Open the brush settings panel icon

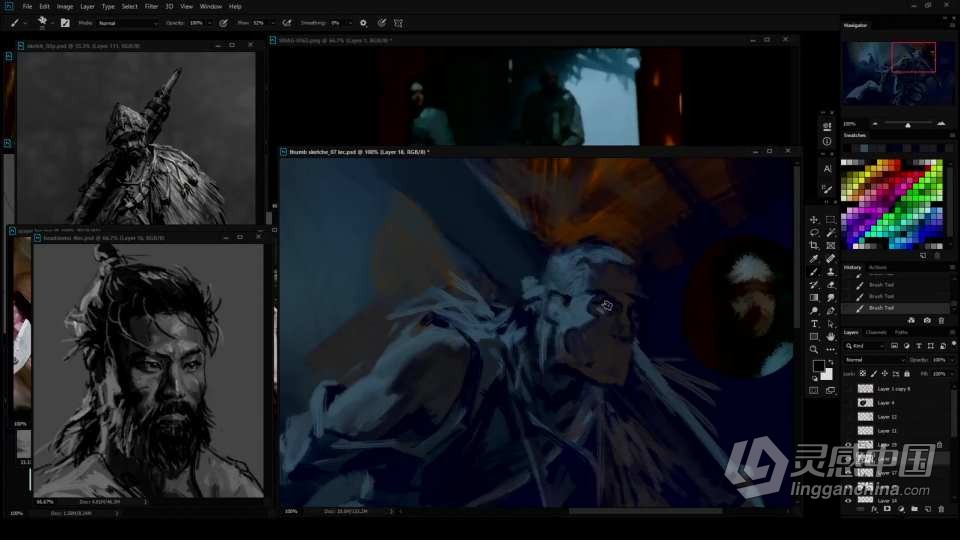(65, 23)
